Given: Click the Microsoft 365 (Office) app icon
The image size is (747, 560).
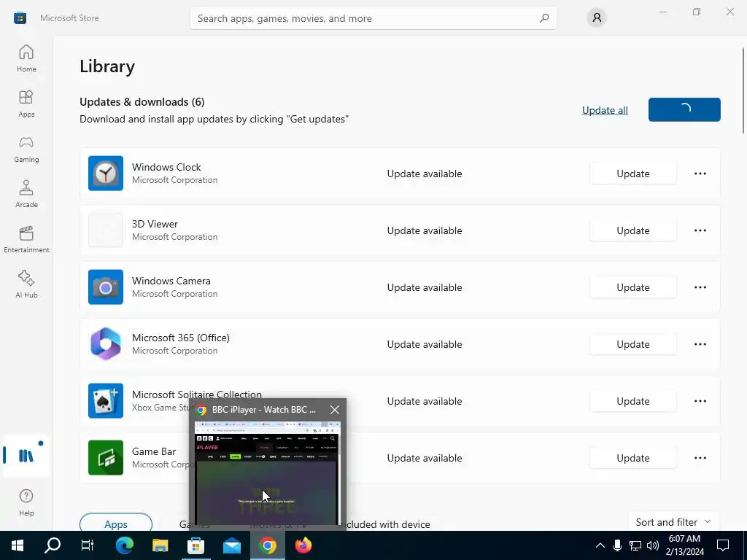Looking at the screenshot, I should (106, 344).
